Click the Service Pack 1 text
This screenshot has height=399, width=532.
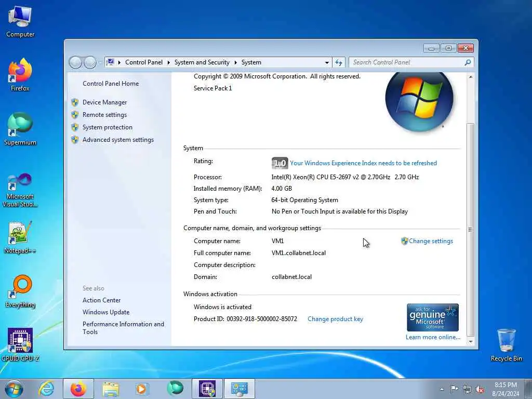[x=212, y=88]
